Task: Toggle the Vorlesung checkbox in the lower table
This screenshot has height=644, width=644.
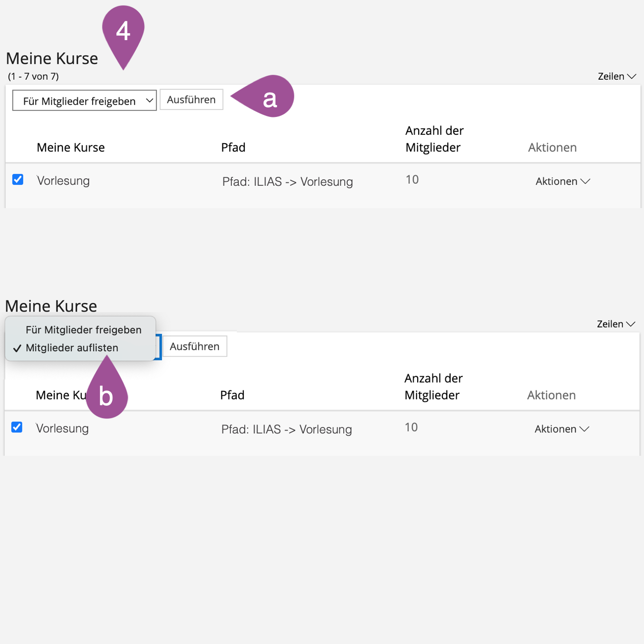Action: click(x=17, y=427)
